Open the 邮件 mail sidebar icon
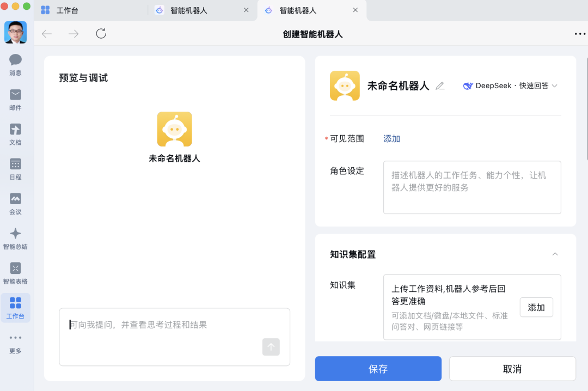 (x=15, y=98)
